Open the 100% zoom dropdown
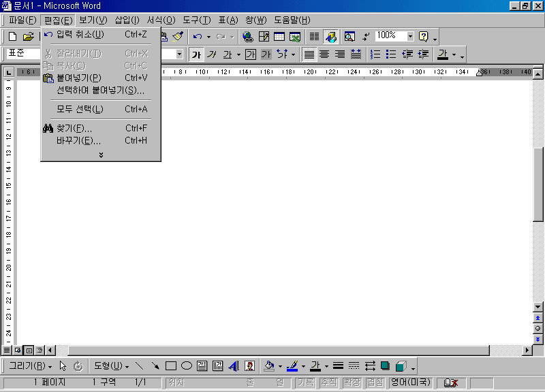545x392 pixels. (x=411, y=36)
